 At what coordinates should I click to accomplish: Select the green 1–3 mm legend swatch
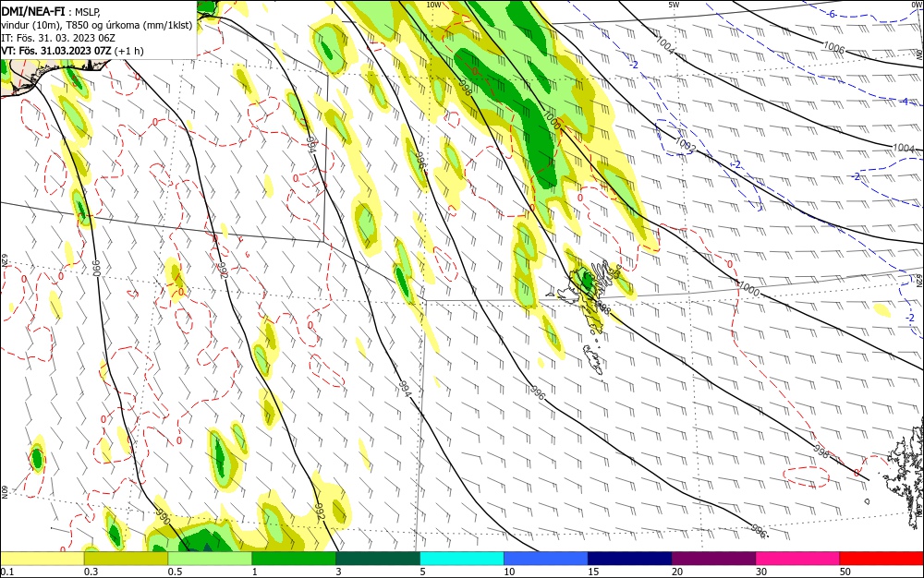point(294,559)
